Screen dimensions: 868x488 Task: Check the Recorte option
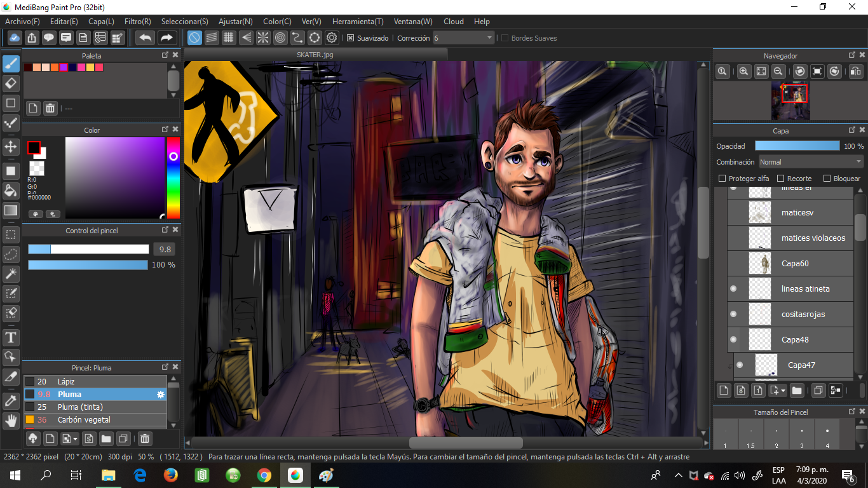click(x=781, y=179)
